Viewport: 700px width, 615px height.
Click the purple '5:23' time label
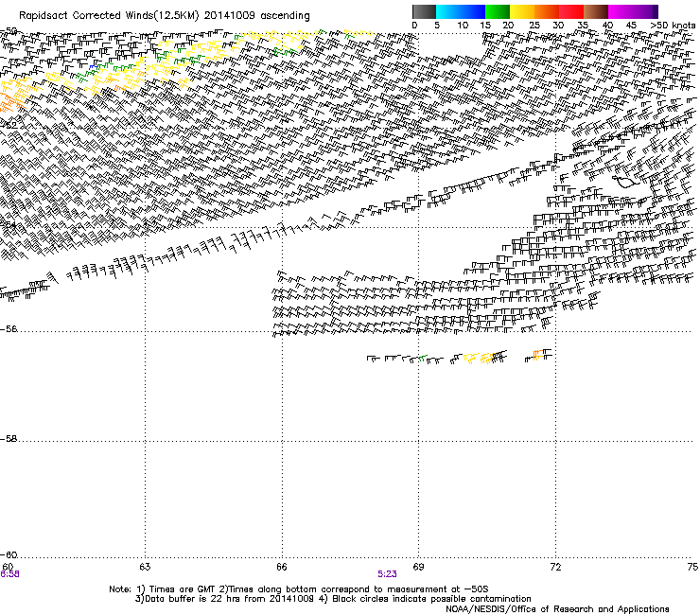(x=387, y=574)
